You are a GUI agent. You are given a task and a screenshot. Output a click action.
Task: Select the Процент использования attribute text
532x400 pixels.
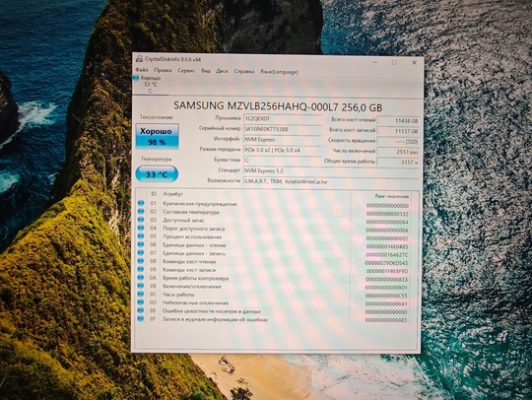pyautogui.click(x=192, y=236)
